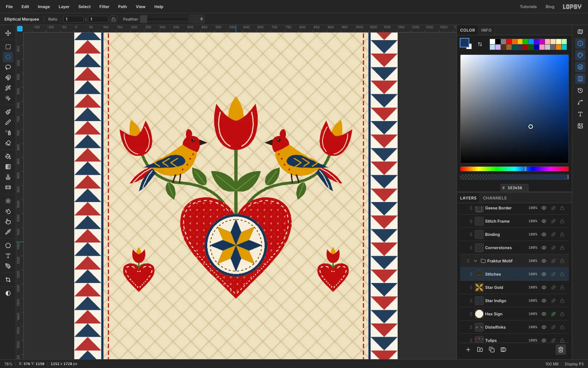The image size is (588, 368).
Task: Select the Distelfinks layer
Action: click(514, 327)
